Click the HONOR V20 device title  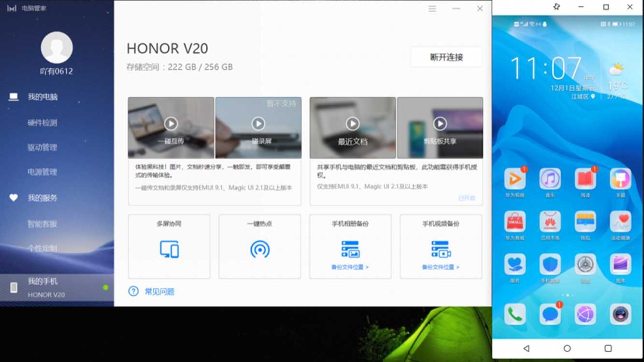[x=167, y=48]
